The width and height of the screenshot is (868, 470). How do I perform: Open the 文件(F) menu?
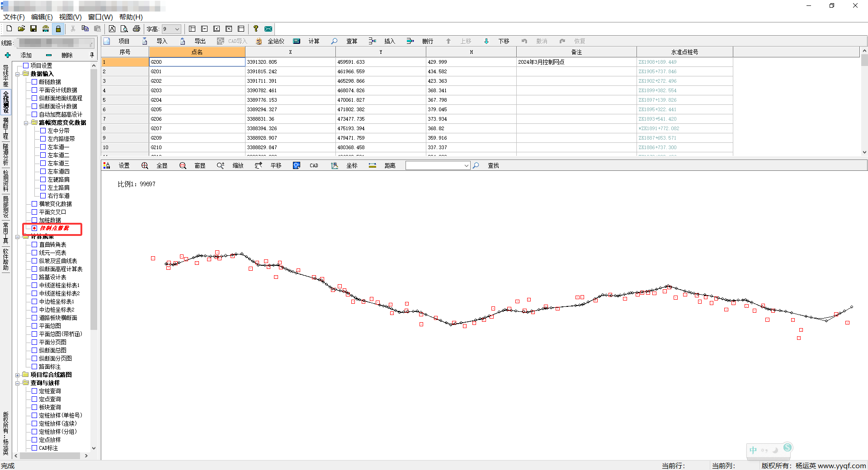coord(14,17)
